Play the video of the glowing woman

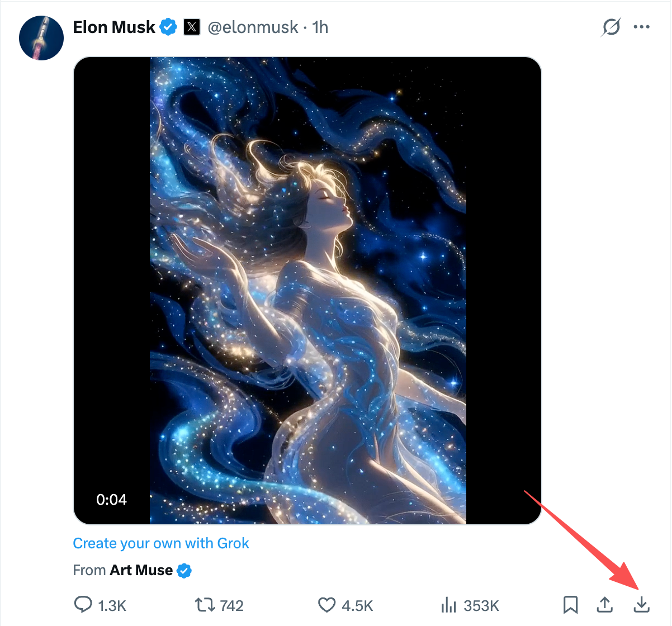tap(307, 291)
